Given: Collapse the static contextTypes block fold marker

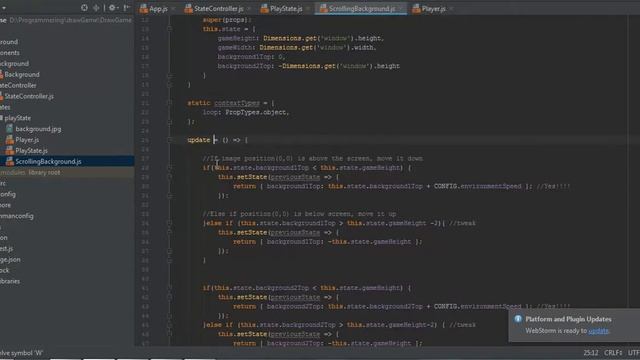Looking at the screenshot, I should (x=169, y=103).
